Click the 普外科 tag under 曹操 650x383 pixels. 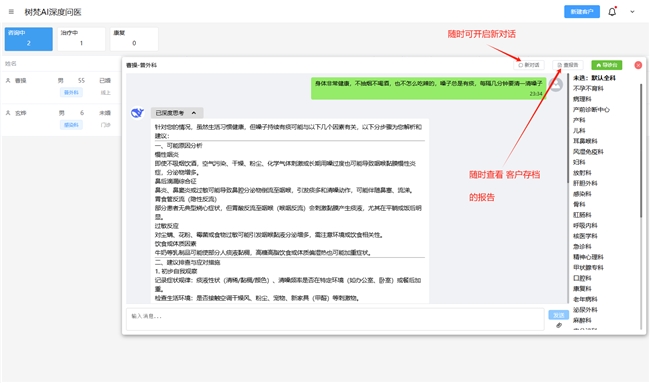point(71,92)
